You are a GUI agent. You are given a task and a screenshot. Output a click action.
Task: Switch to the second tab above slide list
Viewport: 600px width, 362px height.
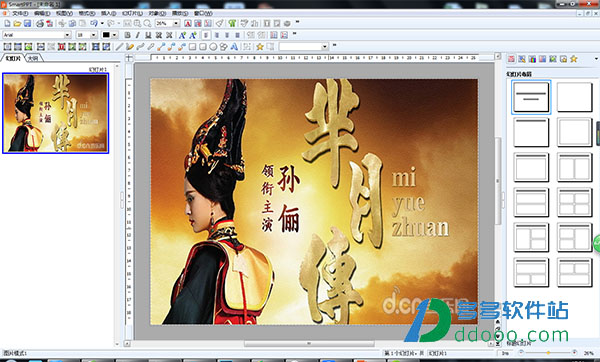click(x=33, y=58)
